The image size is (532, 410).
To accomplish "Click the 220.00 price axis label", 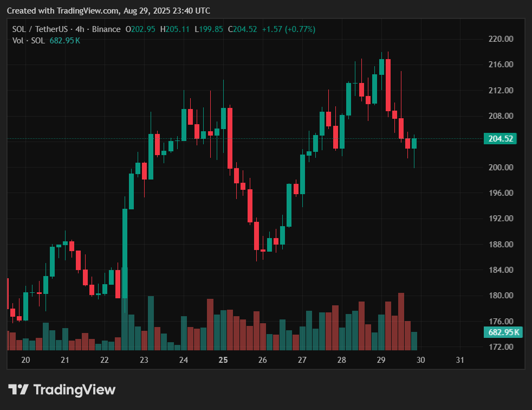I will (x=500, y=39).
